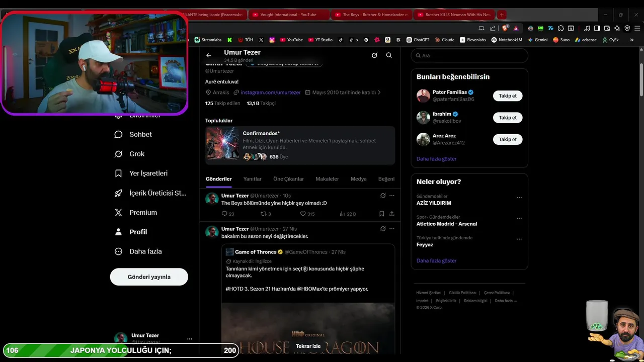Open Yer İşaretleri bookmarks in sidebar

(x=141, y=173)
